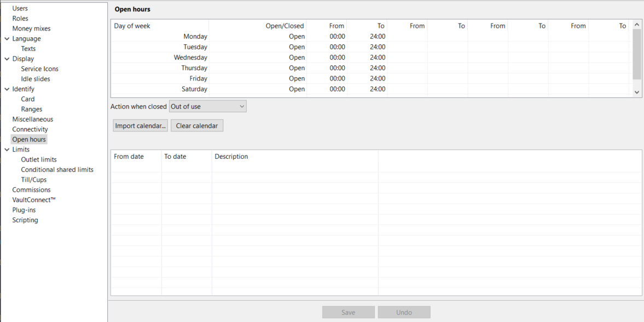The image size is (644, 322).
Task: Collapse the Language tree branch
Action: click(x=6, y=38)
